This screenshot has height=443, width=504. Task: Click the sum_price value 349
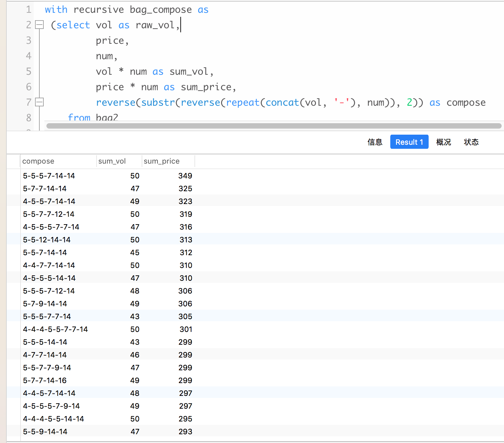tap(185, 176)
